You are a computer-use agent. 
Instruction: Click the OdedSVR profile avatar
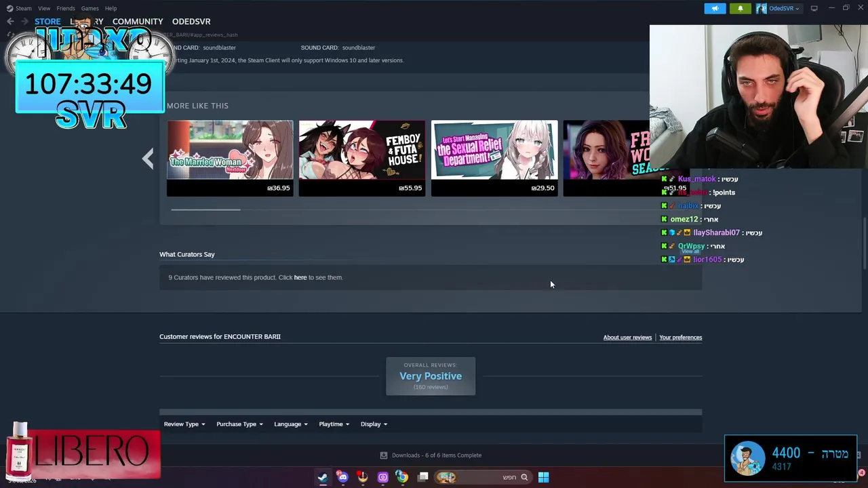[762, 8]
